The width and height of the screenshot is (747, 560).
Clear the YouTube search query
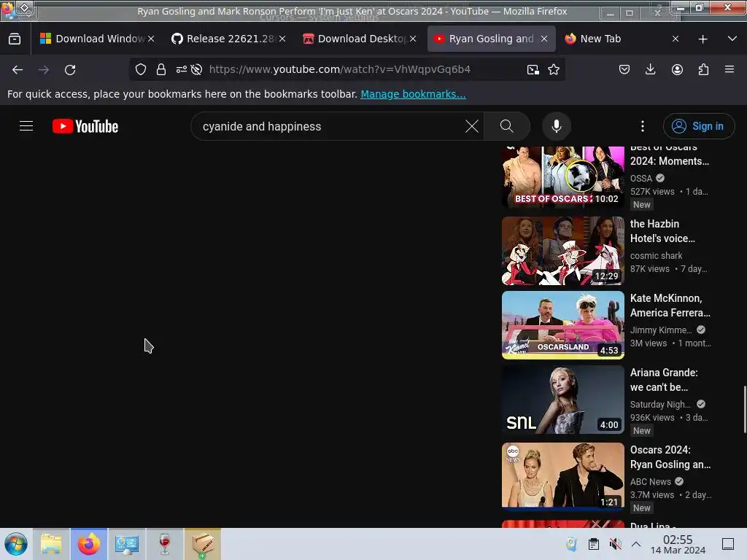pyautogui.click(x=472, y=126)
